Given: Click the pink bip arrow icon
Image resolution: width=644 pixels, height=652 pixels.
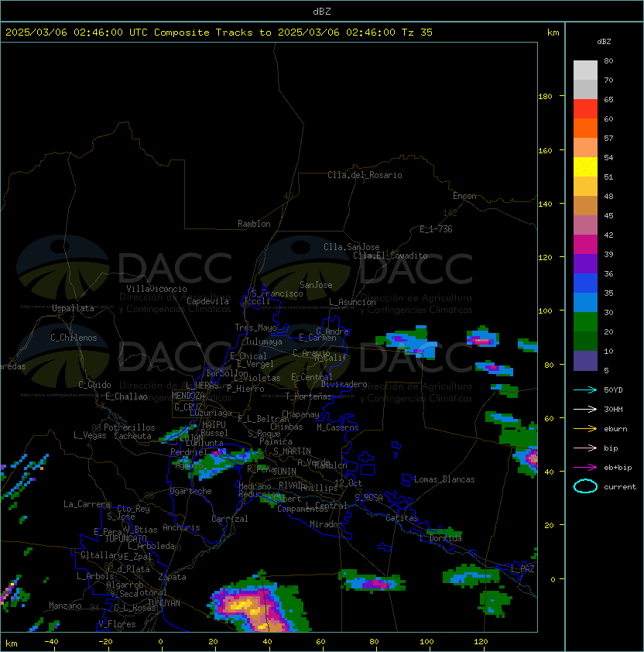Looking at the screenshot, I should pos(585,448).
